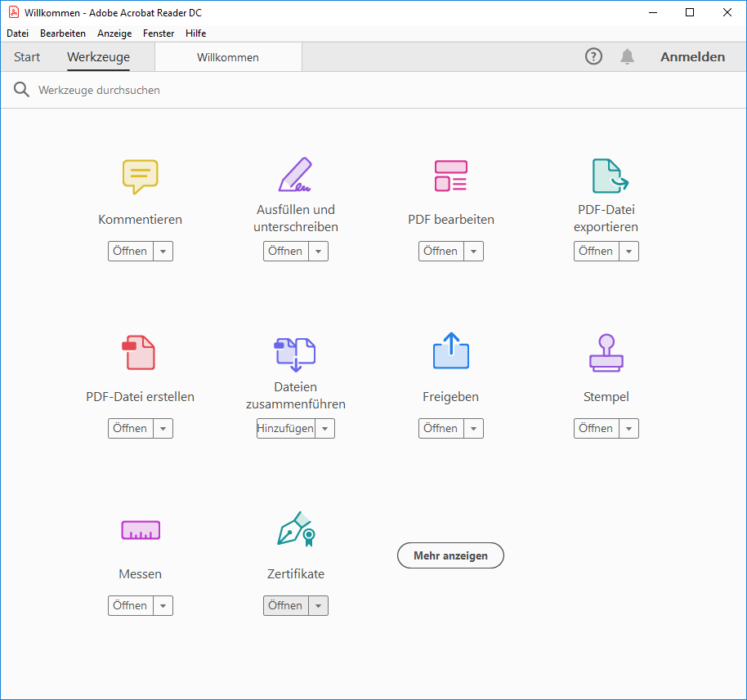
Task: Click the Freigeben share icon
Action: pyautogui.click(x=450, y=351)
